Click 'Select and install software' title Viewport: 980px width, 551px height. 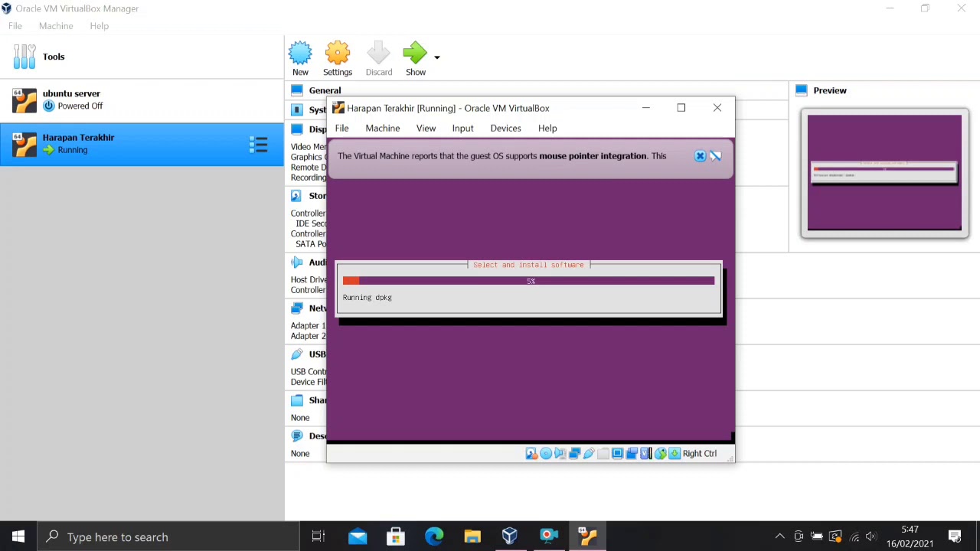(528, 265)
